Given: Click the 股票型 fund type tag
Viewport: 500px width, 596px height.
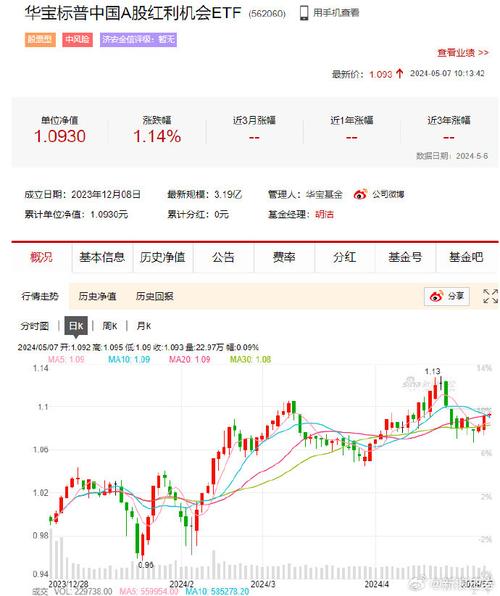Looking at the screenshot, I should tap(40, 40).
